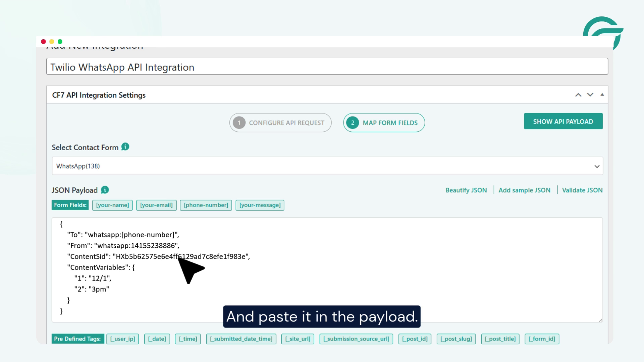Click the Validate JSON link

(x=583, y=190)
